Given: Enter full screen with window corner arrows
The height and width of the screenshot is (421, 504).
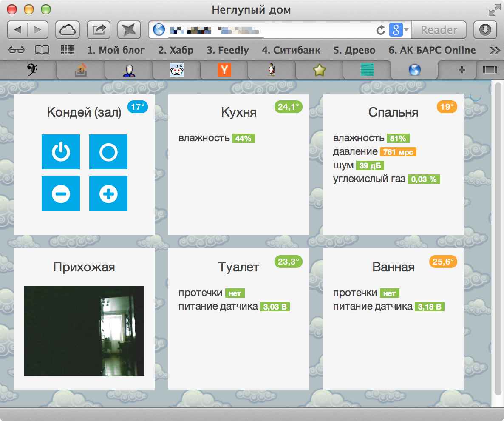Looking at the screenshot, I should click(x=493, y=11).
